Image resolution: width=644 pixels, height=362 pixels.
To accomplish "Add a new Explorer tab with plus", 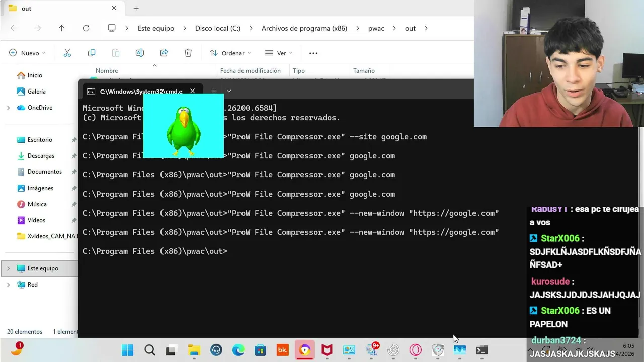I will click(136, 8).
